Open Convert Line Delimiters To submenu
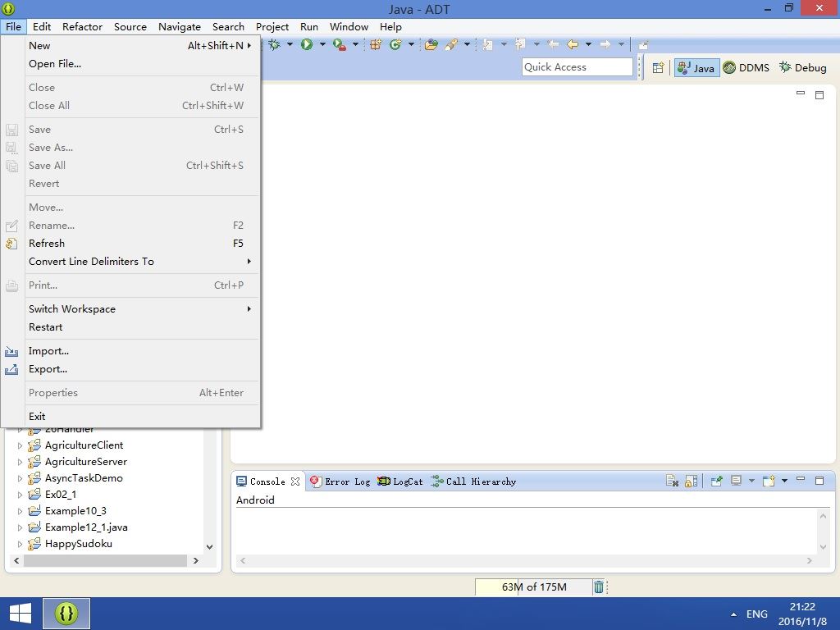Image resolution: width=840 pixels, height=630 pixels. point(140,262)
